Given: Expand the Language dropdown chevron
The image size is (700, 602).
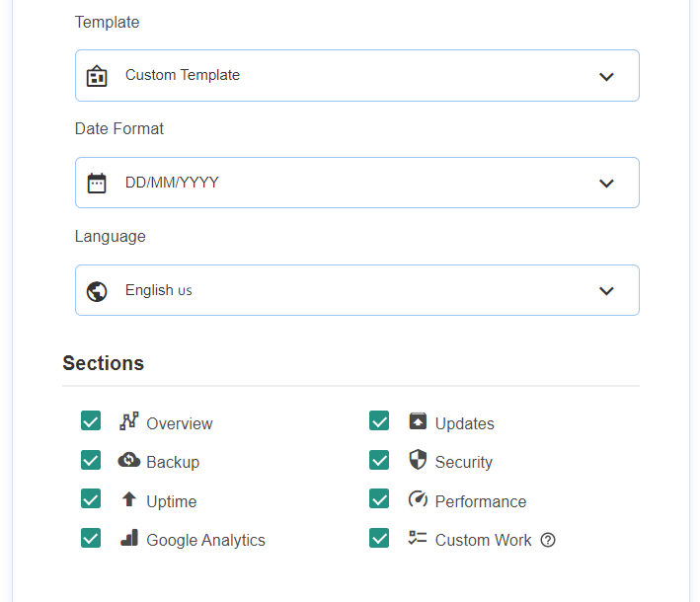Looking at the screenshot, I should pyautogui.click(x=606, y=291).
